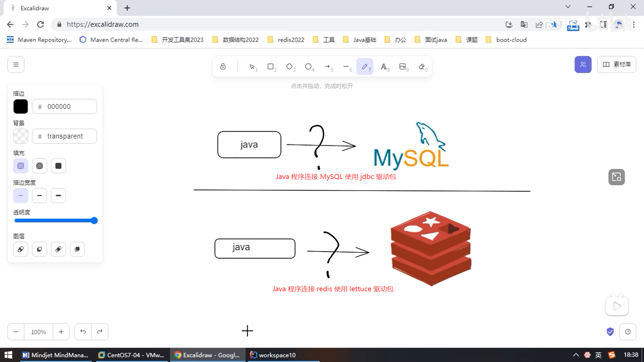Open the hamburger main menu
644x362 pixels.
[x=16, y=64]
